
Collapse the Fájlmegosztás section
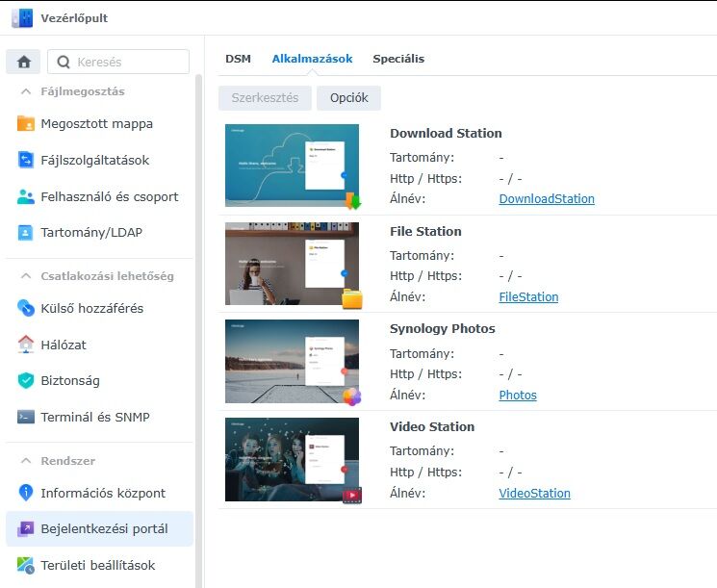[26, 91]
